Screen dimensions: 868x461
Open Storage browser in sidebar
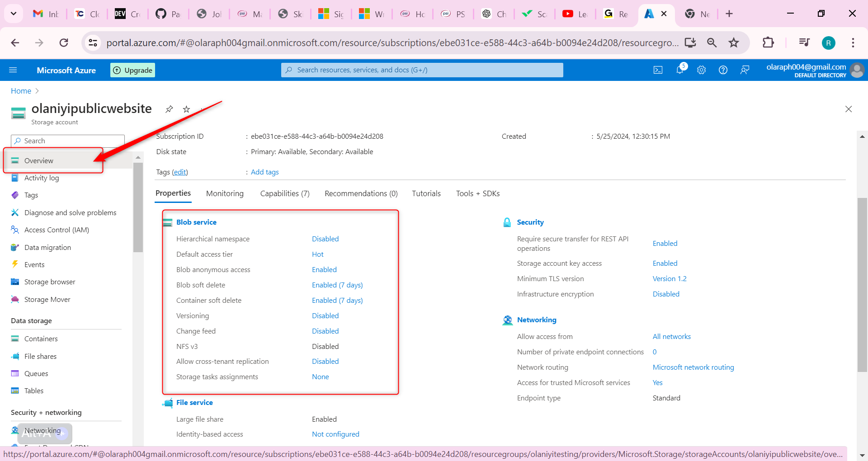click(x=50, y=282)
